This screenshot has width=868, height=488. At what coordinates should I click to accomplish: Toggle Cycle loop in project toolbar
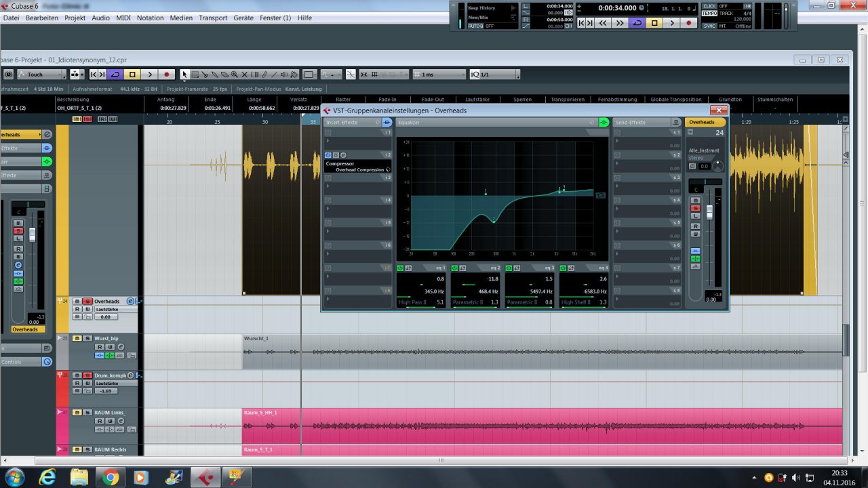click(115, 75)
